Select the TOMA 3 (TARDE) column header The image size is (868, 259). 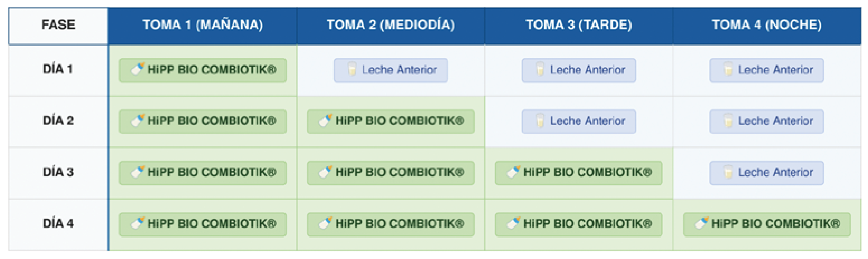pos(578,25)
